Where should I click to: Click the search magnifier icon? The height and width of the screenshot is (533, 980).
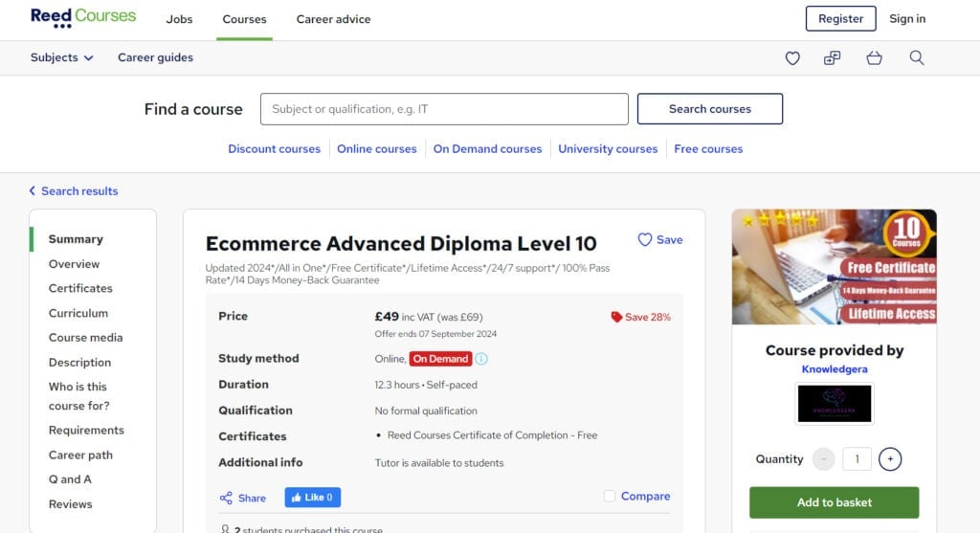pos(916,58)
